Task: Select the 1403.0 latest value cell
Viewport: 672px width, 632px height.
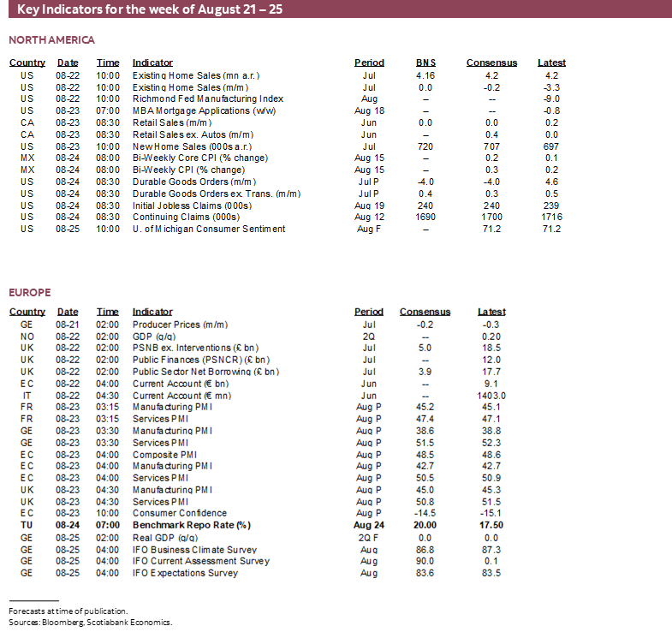Action: tap(491, 396)
